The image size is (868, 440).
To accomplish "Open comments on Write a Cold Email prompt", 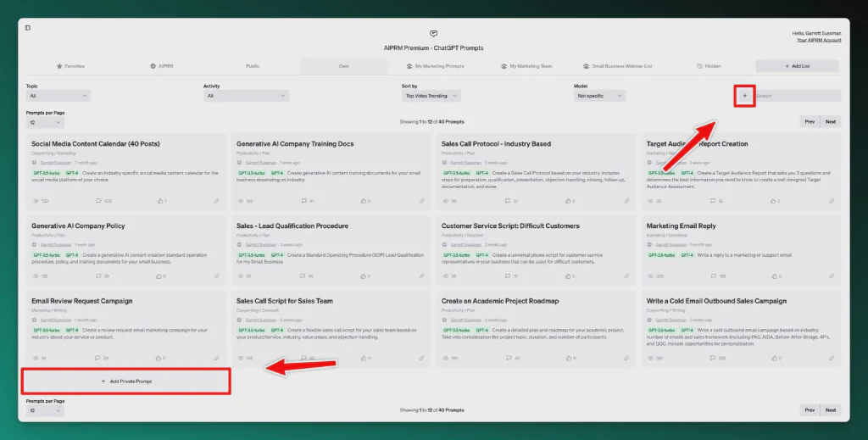I will [x=712, y=358].
